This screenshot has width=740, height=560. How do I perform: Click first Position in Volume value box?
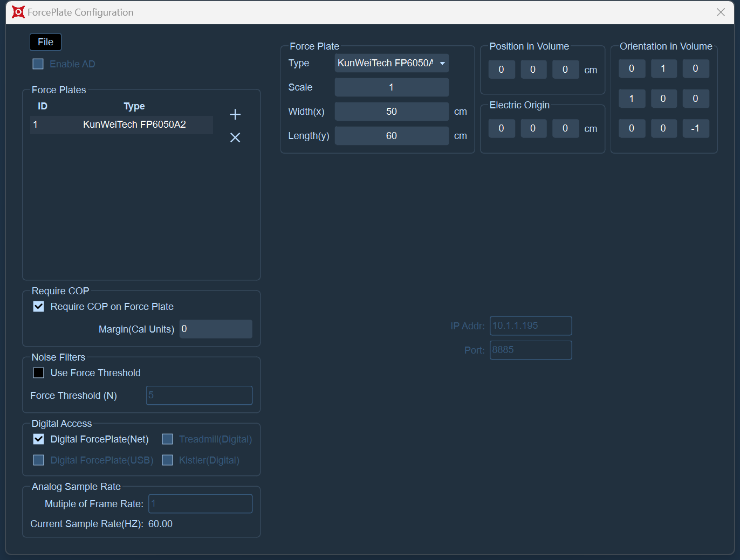pyautogui.click(x=502, y=70)
